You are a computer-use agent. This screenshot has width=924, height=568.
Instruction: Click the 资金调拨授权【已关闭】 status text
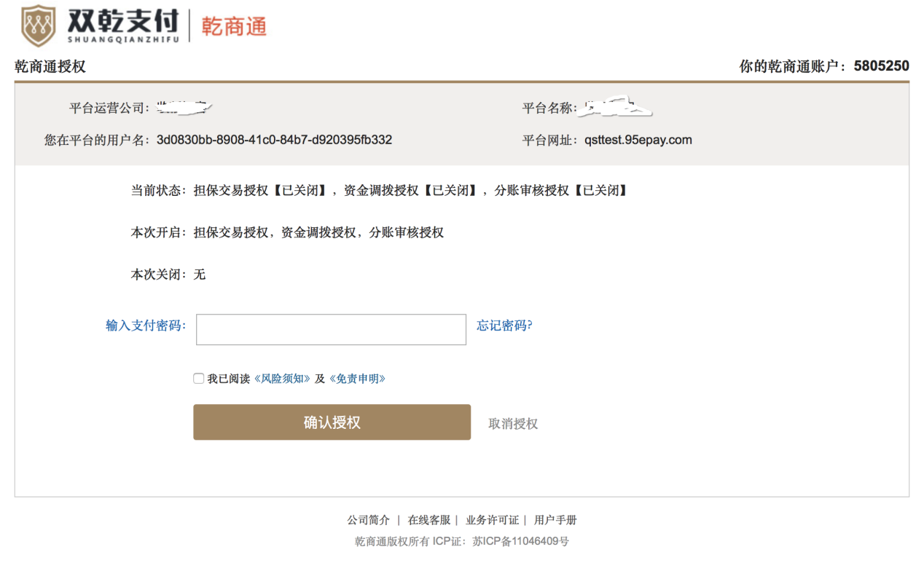412,191
